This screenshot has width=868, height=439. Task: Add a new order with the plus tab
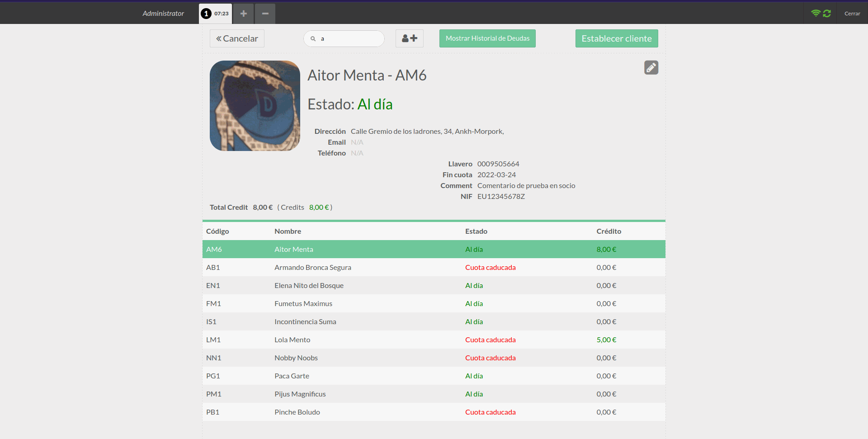[243, 14]
